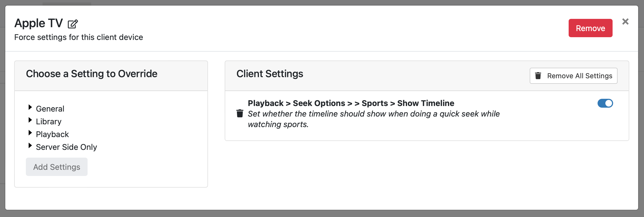Viewport: 644px width, 217px height.
Task: Click the trash icon inside Remove All Settings button
Action: click(x=538, y=75)
